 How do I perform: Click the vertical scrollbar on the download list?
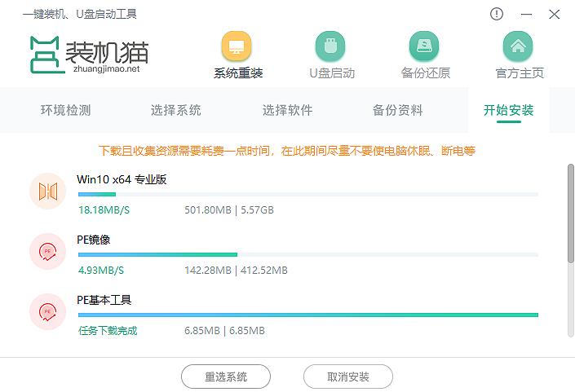(x=570, y=214)
